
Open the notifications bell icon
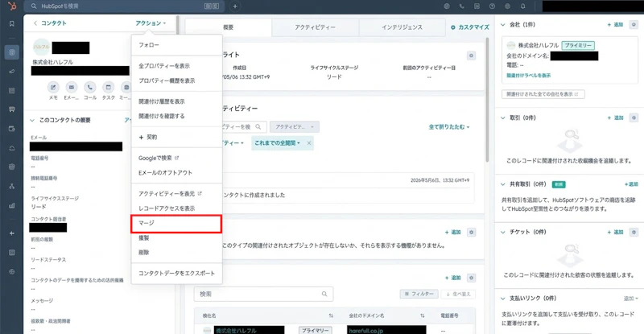coord(522,6)
